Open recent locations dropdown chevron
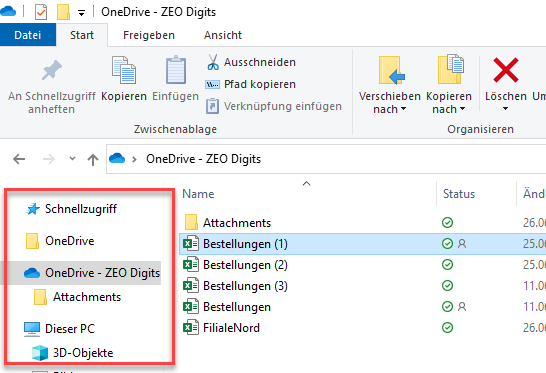This screenshot has width=546, height=373. pyautogui.click(x=72, y=158)
